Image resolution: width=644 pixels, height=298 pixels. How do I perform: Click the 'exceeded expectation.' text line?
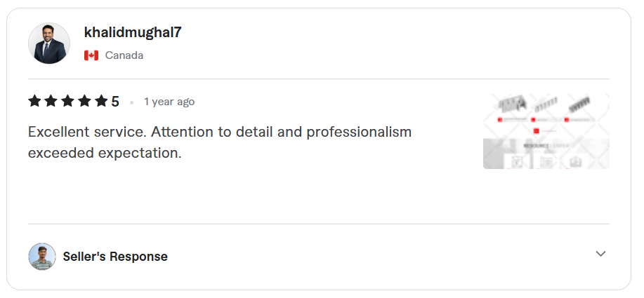point(105,152)
